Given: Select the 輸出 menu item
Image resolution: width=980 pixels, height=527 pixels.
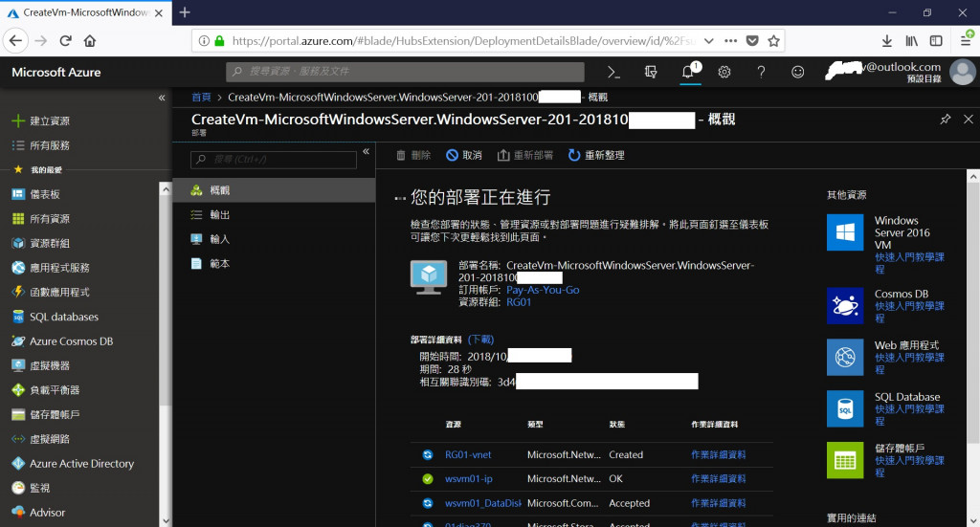Looking at the screenshot, I should [274, 214].
